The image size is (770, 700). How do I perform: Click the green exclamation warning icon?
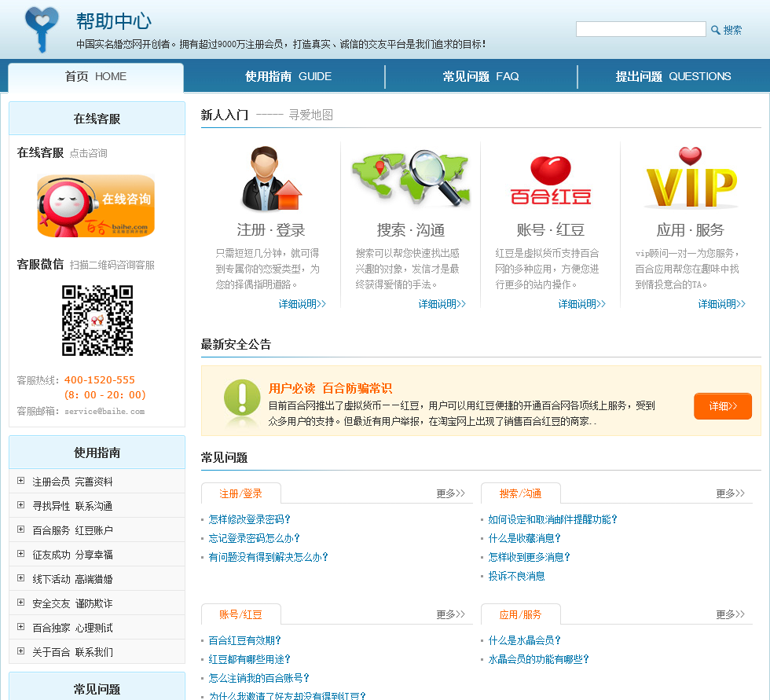(242, 398)
